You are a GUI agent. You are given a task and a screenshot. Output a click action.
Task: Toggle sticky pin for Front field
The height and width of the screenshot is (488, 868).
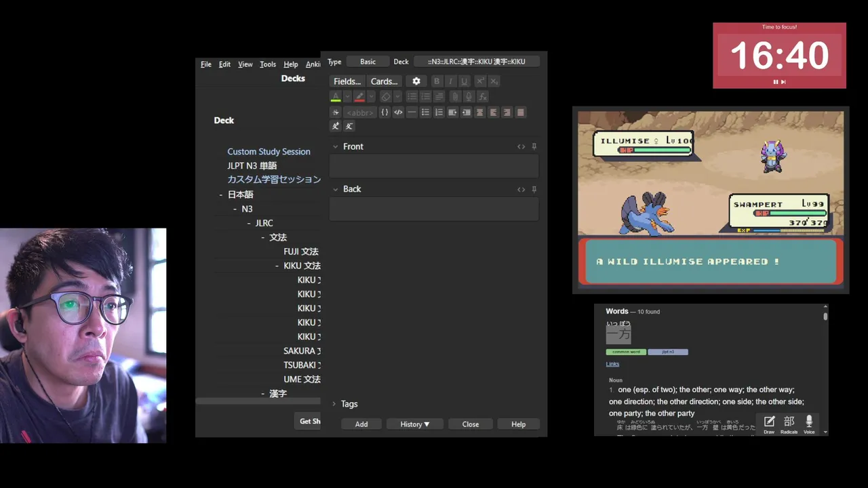click(x=534, y=146)
